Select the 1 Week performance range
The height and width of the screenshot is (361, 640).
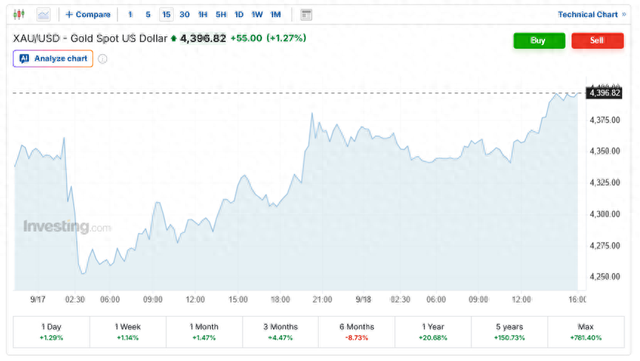click(128, 332)
